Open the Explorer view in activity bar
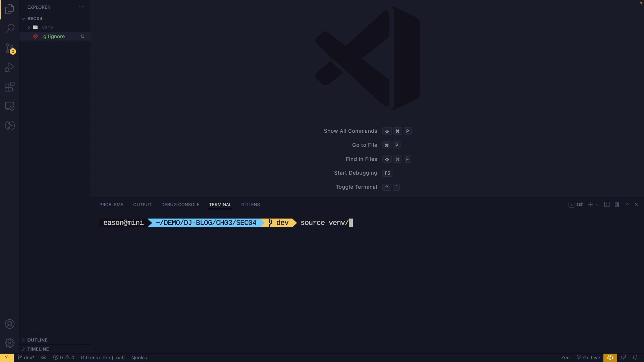Viewport: 644px width, 362px height. tap(10, 9)
